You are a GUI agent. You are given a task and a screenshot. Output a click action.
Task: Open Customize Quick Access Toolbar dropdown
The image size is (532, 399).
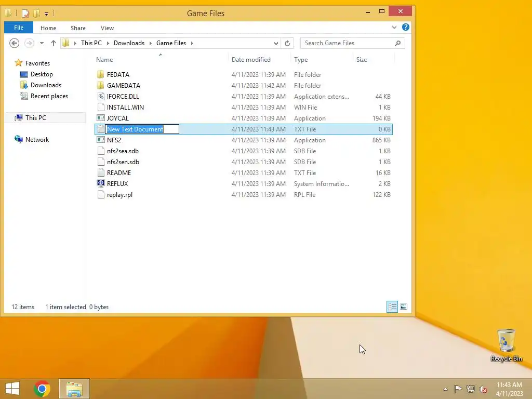[x=46, y=14]
